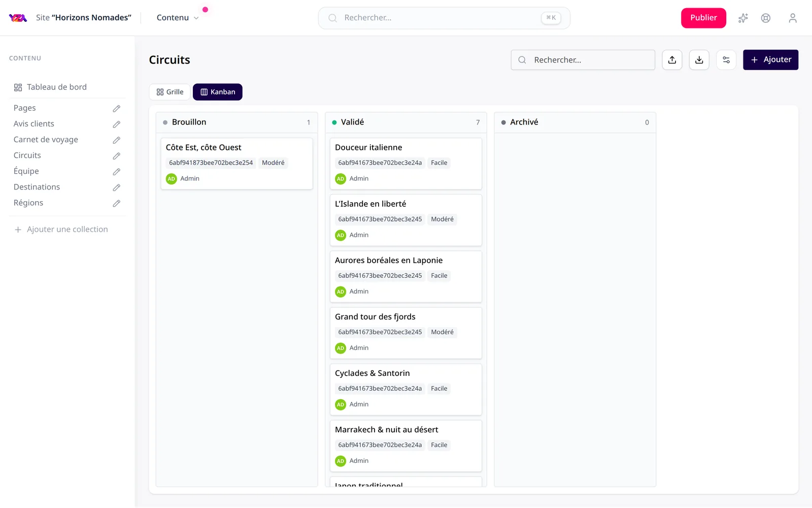Open the user account profile icon
Screen dimensions: 812x508
(793, 18)
